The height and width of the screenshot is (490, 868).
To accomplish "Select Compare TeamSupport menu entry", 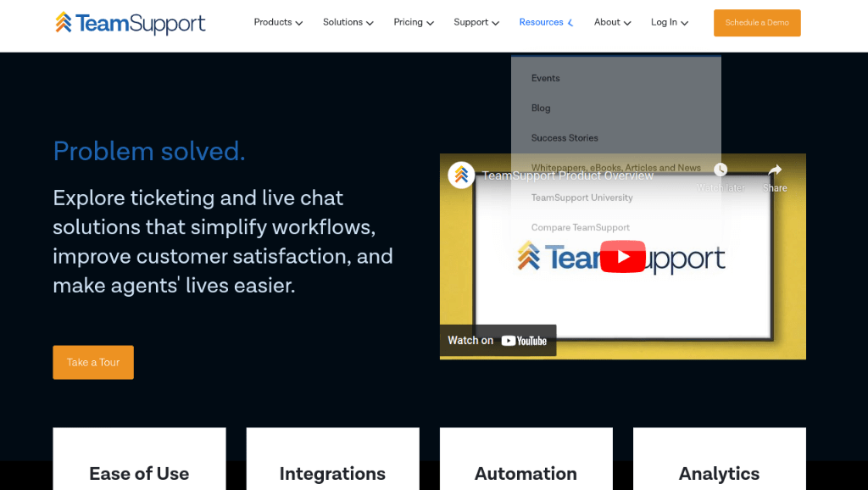I will click(x=580, y=227).
